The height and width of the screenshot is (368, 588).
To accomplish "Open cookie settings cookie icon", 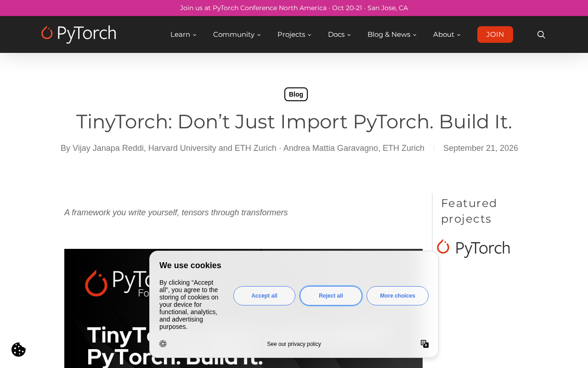I will pyautogui.click(x=18, y=350).
